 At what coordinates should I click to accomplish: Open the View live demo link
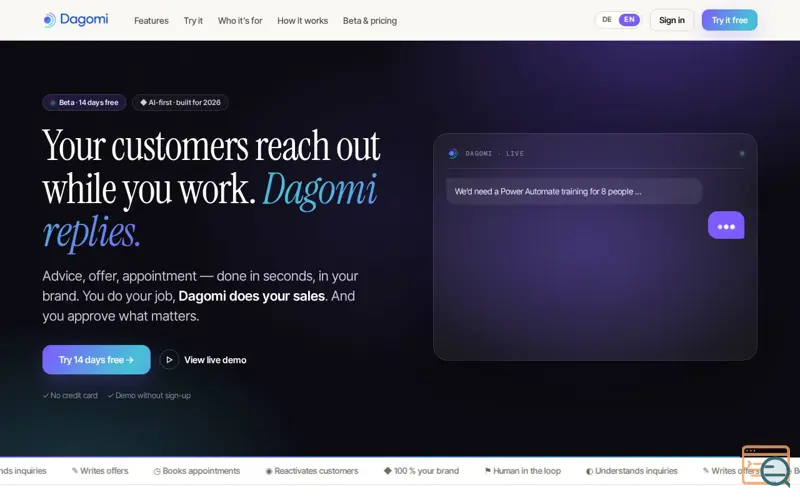pos(215,360)
